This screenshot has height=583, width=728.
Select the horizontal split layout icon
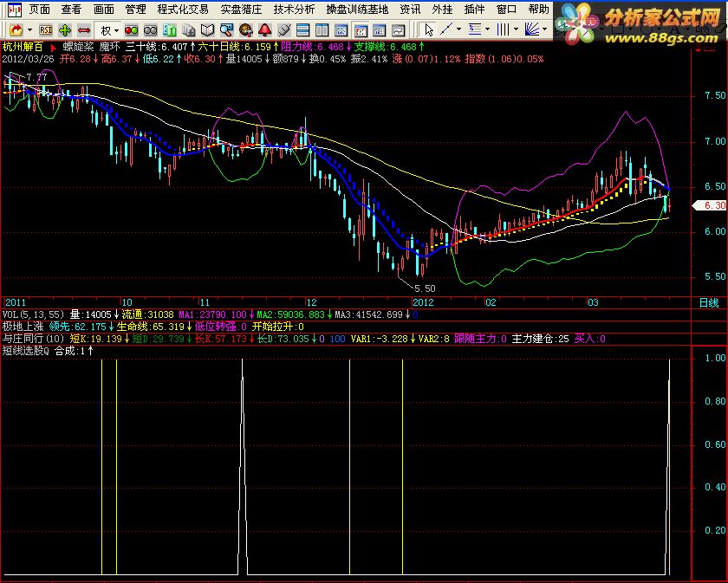(x=302, y=30)
